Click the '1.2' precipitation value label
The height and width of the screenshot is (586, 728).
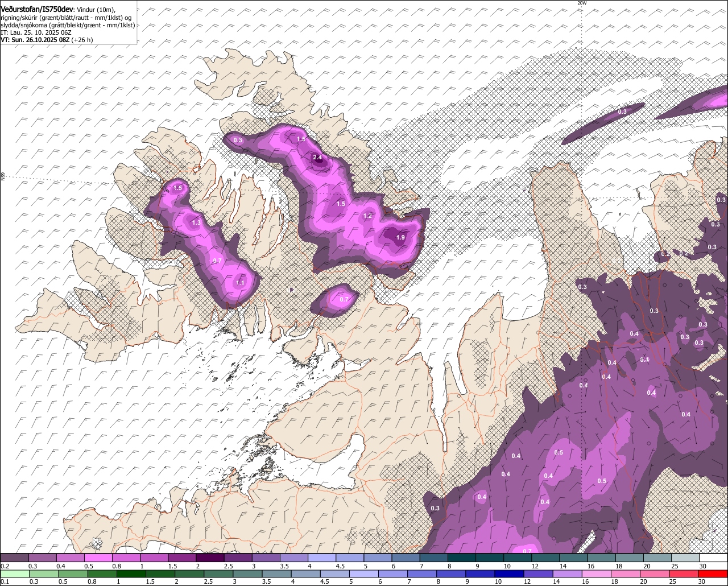click(x=367, y=216)
